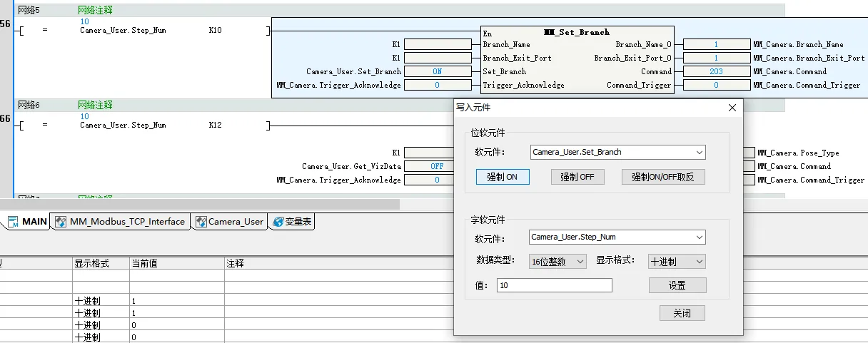Expand the Camera_User.Step_Num device dropdown
Image resolution: width=868 pixels, height=343 pixels.
(x=699, y=237)
